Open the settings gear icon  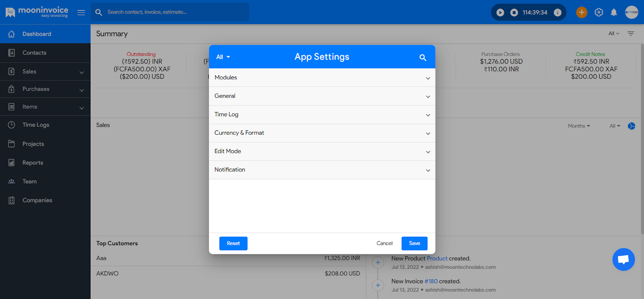click(599, 12)
